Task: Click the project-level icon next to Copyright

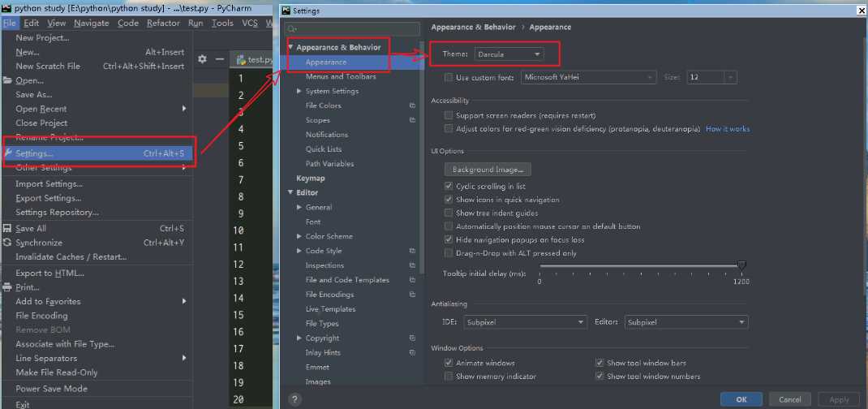Action: [x=412, y=338]
